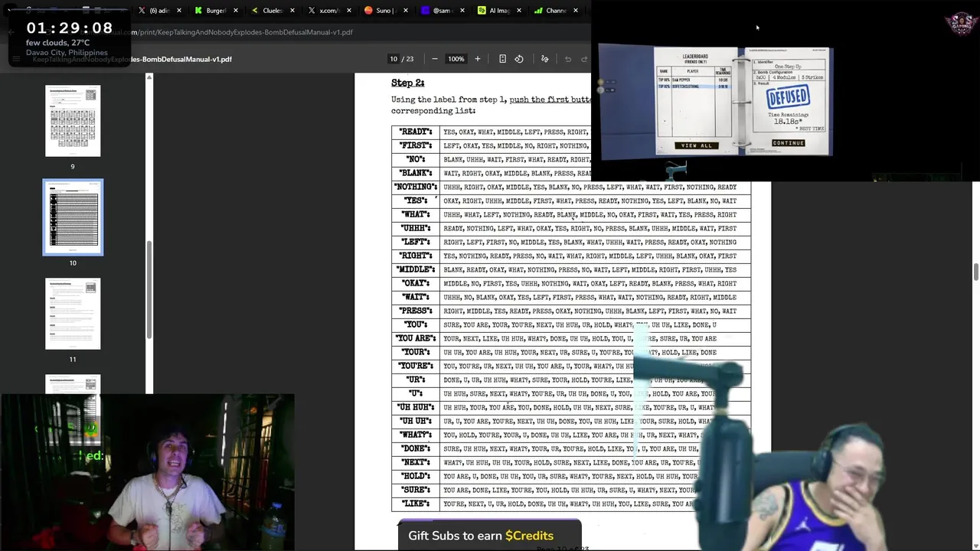980x551 pixels.
Task: Click the "READY": row label in the table
Action: click(x=416, y=132)
